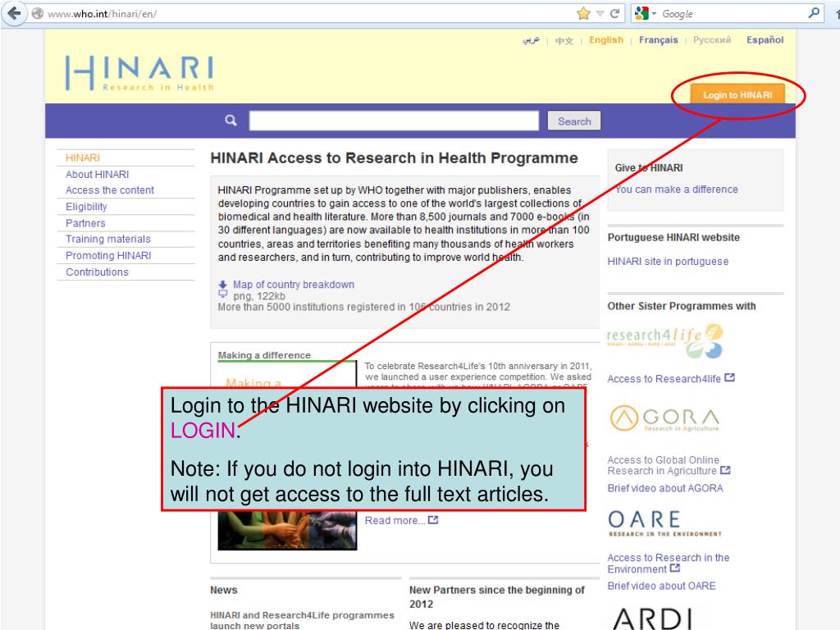Click 'Portuguese HINARI website' heading text

pyautogui.click(x=673, y=238)
